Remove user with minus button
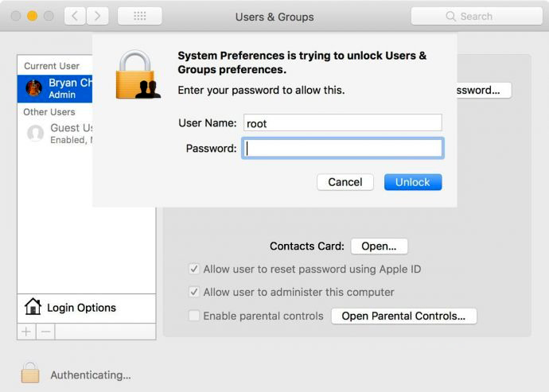Image resolution: width=549 pixels, height=392 pixels. click(x=45, y=332)
